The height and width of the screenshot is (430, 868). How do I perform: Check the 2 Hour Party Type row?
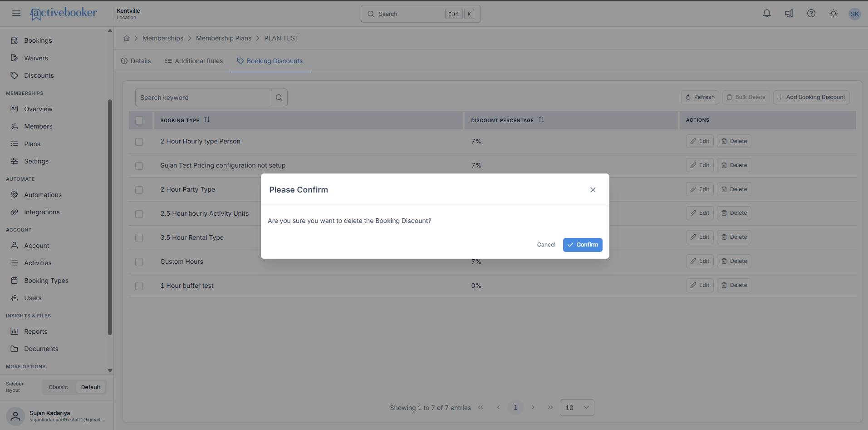click(139, 190)
